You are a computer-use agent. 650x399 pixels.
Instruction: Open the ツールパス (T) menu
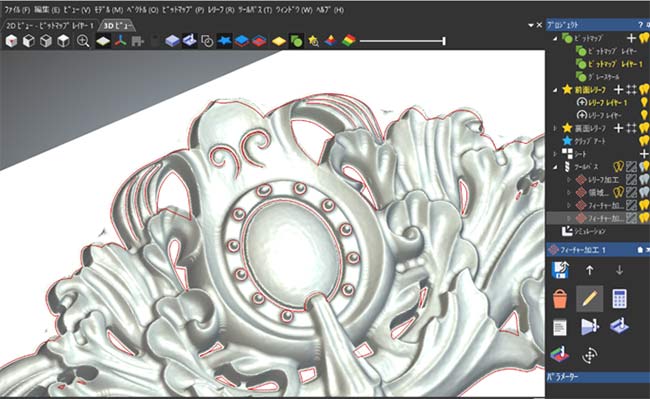pyautogui.click(x=255, y=10)
